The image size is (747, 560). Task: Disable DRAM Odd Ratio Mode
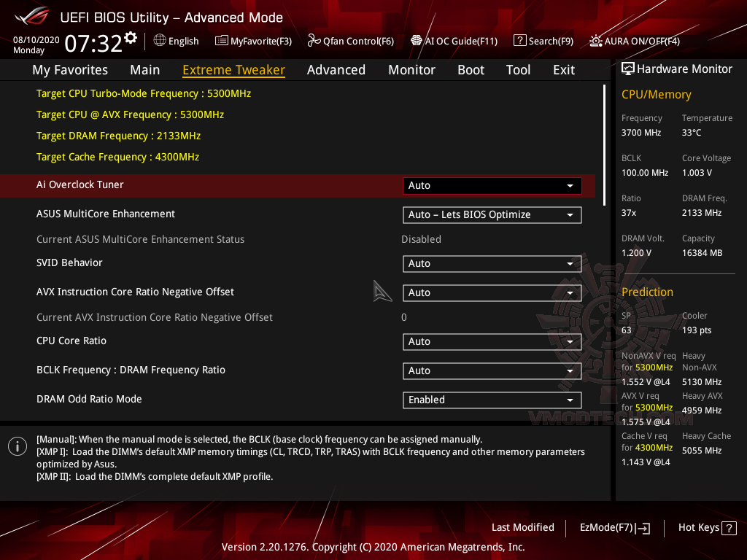(492, 400)
